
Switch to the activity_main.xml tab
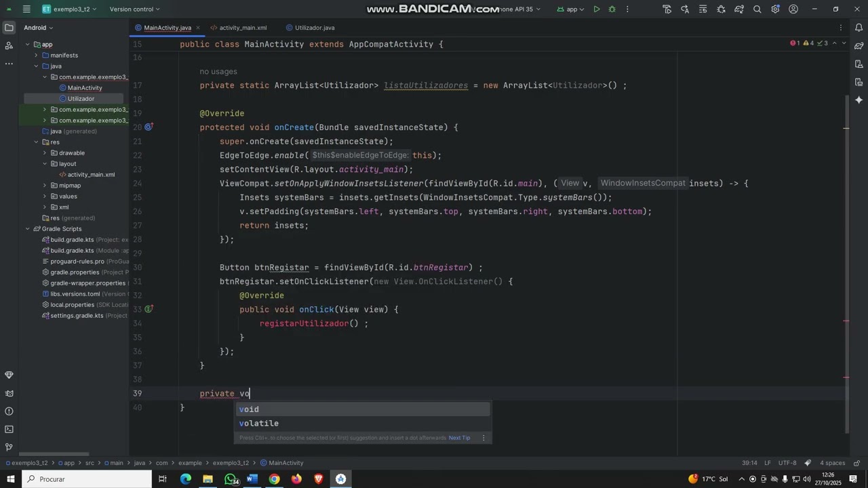pyautogui.click(x=238, y=28)
